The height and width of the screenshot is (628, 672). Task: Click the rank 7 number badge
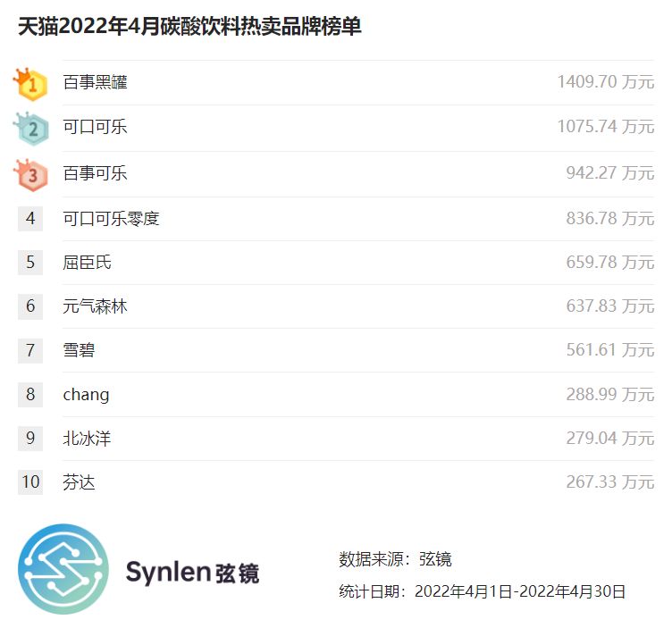pos(30,350)
